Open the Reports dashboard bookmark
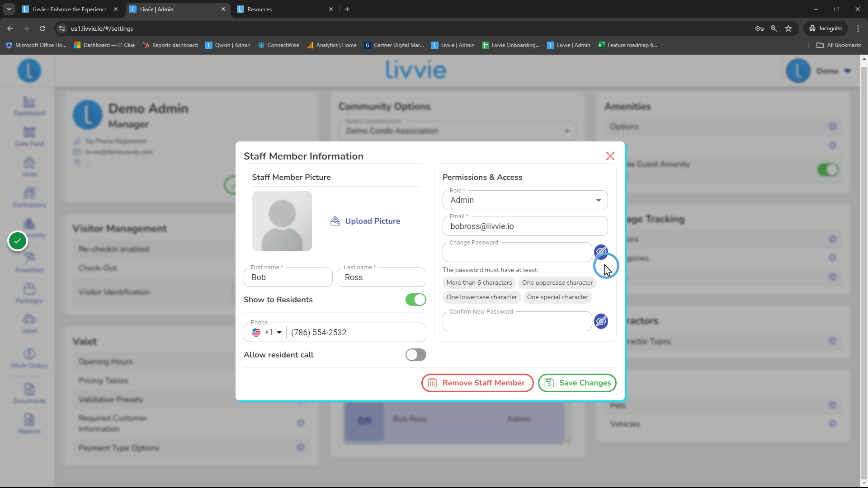 tap(170, 45)
